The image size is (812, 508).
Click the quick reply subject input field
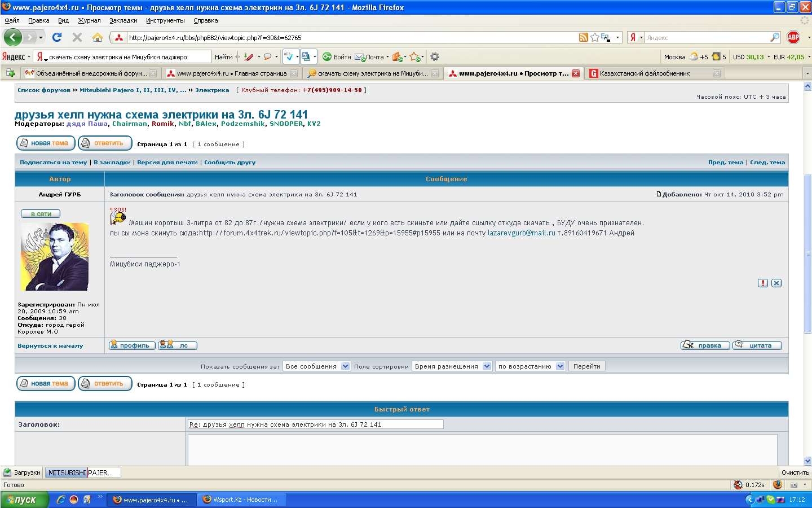(x=315, y=424)
